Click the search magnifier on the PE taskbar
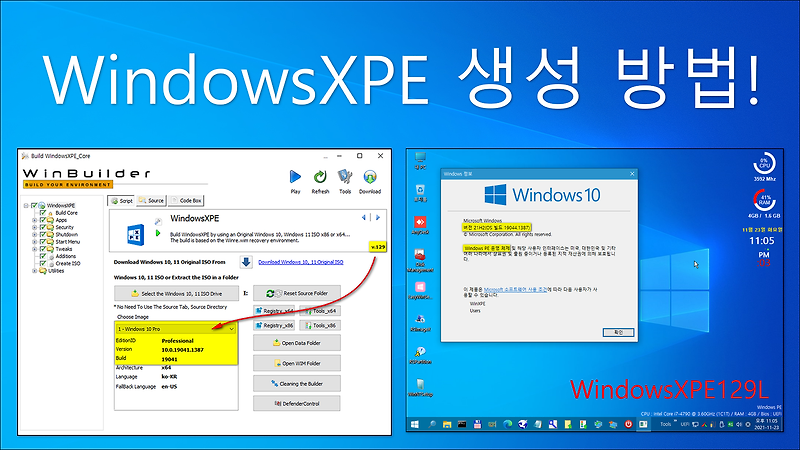Viewport: 800px width, 450px height. point(432,424)
